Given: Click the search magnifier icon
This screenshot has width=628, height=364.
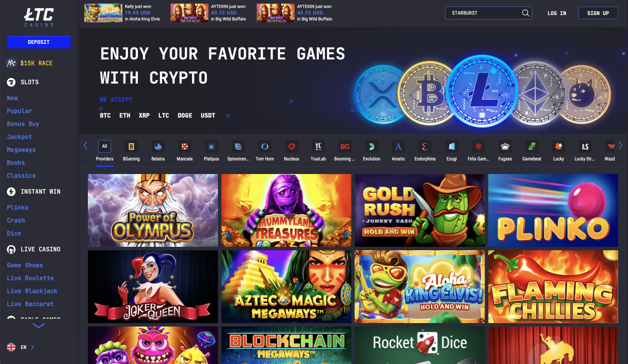Looking at the screenshot, I should 525,13.
